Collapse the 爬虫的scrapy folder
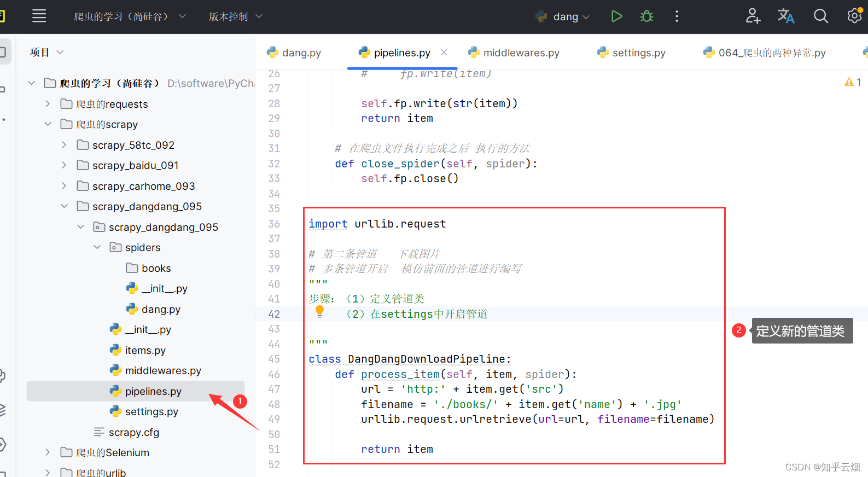Screen dimensions: 868x477 click(48, 124)
